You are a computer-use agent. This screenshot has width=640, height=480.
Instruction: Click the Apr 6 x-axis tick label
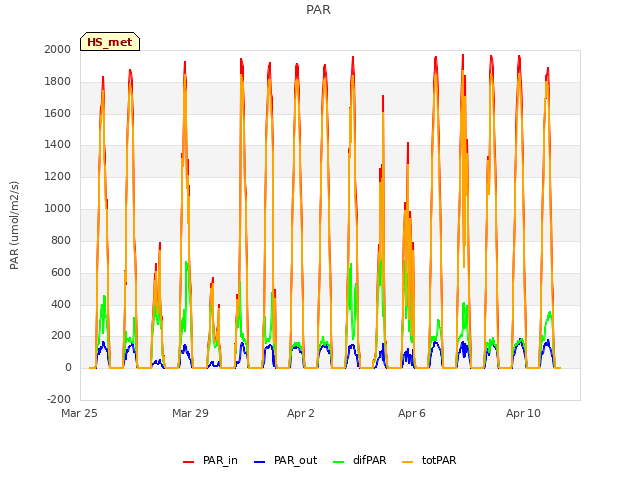point(412,413)
